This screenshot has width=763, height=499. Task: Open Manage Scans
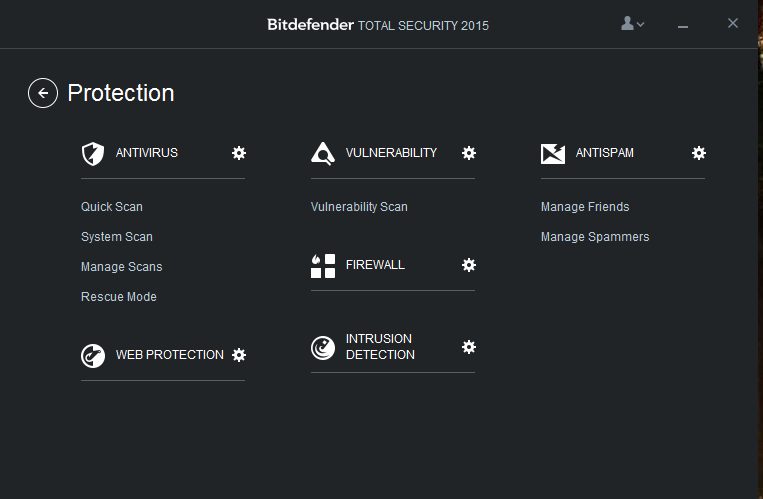coord(121,267)
